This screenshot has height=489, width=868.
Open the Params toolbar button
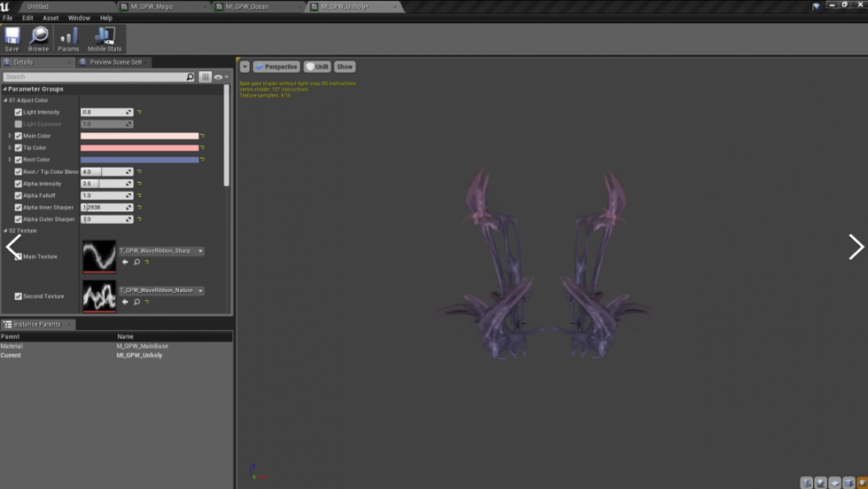point(68,39)
